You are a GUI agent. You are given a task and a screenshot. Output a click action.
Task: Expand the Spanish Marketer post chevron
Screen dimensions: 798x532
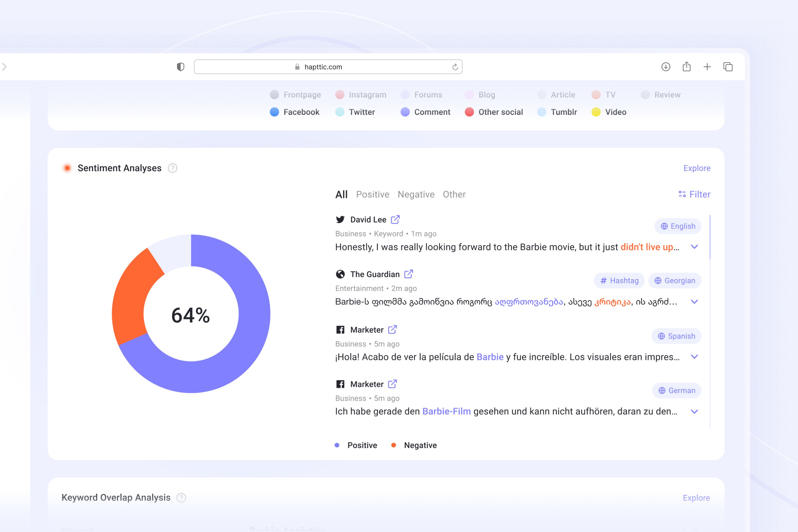pos(695,357)
